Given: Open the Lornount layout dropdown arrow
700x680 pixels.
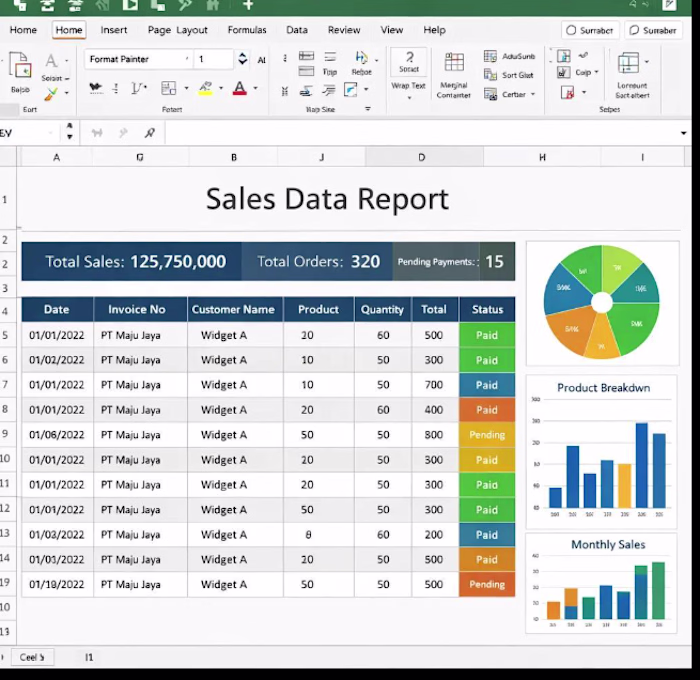Looking at the screenshot, I should pos(646,61).
